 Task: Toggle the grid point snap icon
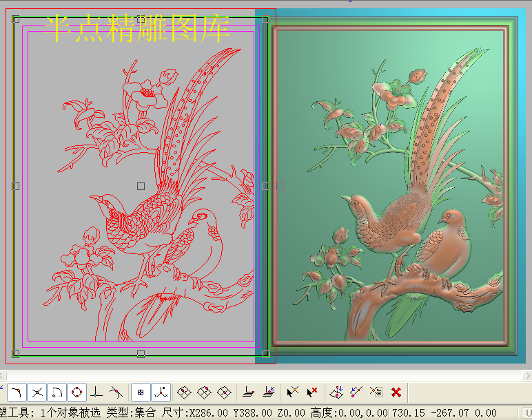(141, 393)
